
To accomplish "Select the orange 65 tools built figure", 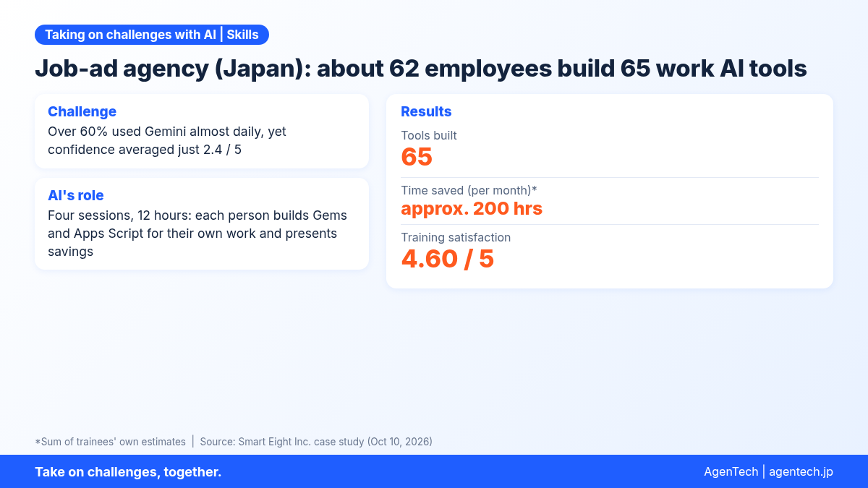I will [x=417, y=157].
